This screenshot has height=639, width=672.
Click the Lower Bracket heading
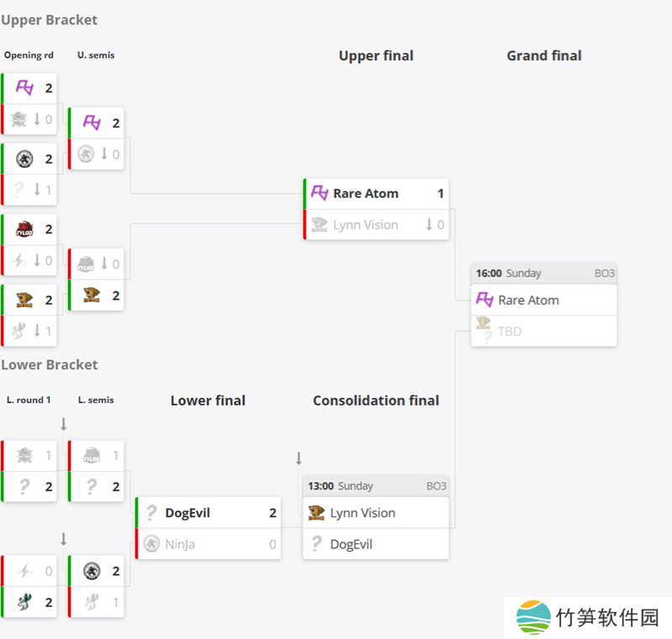click(x=50, y=364)
